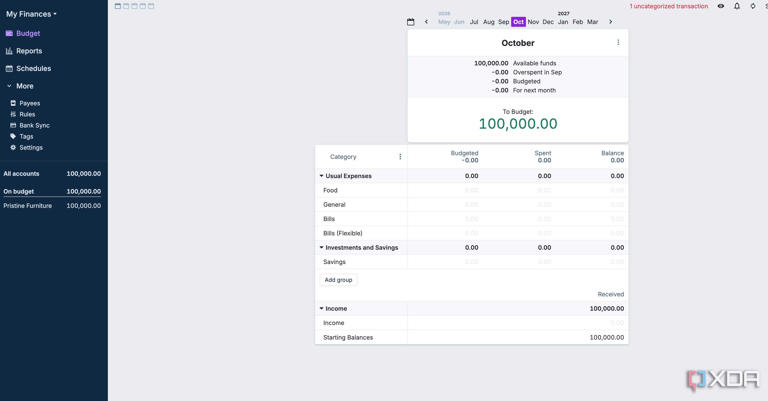Jump to current month calendar icon
Image resolution: width=768 pixels, height=401 pixels.
pyautogui.click(x=410, y=22)
